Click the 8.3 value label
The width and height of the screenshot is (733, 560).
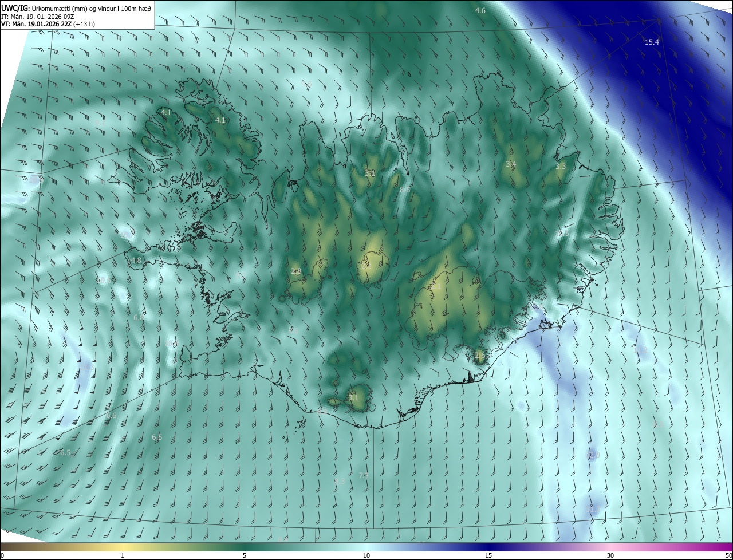[340, 481]
